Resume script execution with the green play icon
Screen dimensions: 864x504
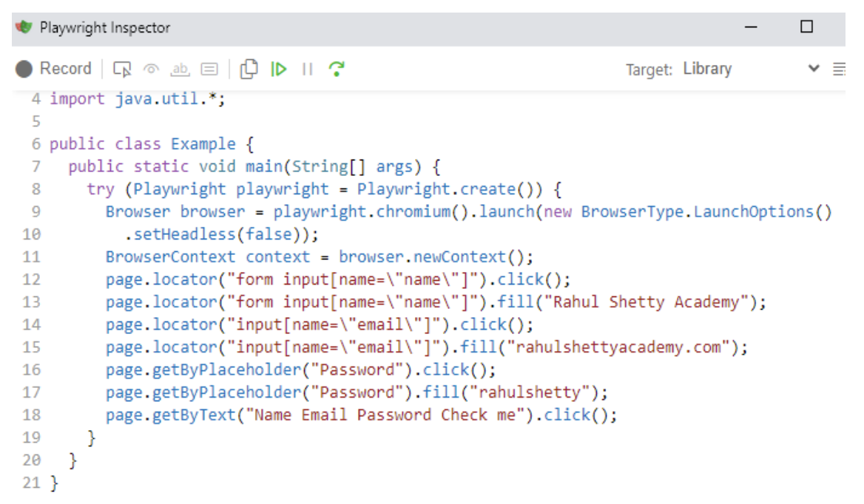280,69
